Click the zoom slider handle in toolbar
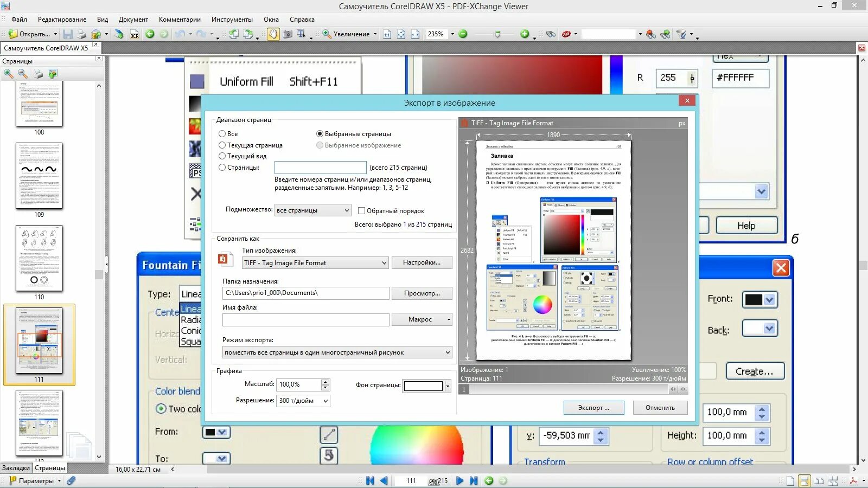Viewport: 868px width, 488px height. (x=497, y=34)
